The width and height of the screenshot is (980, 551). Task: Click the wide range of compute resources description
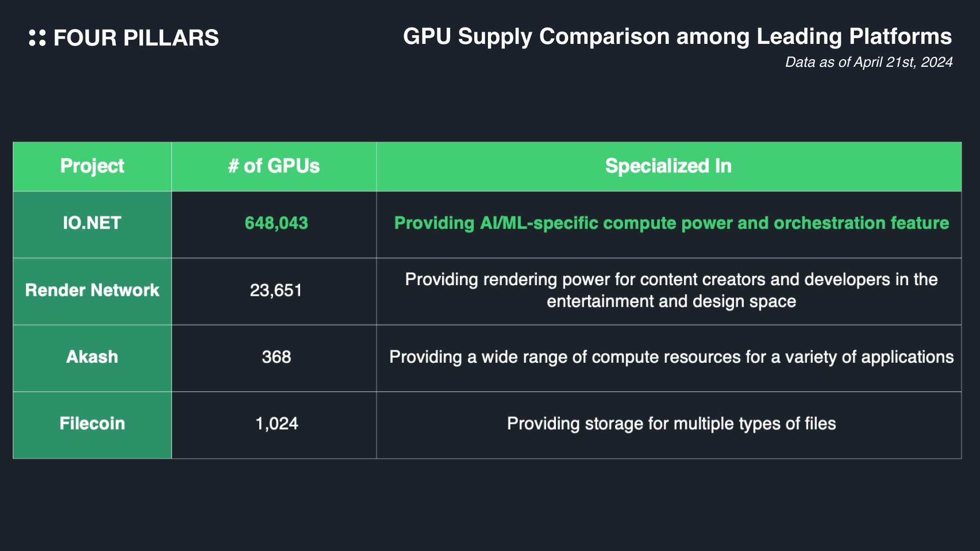coord(671,357)
